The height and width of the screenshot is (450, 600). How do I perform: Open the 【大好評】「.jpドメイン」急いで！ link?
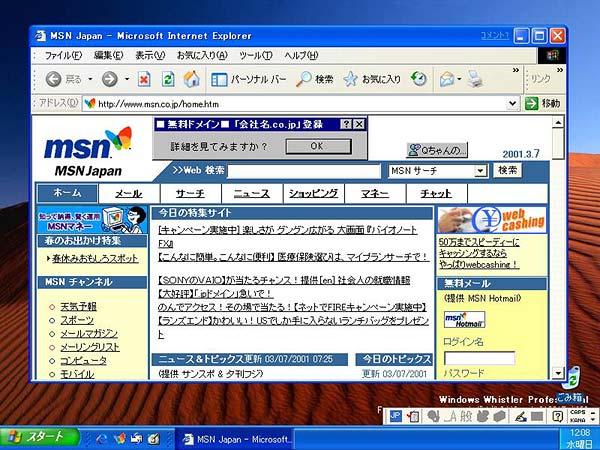215,294
